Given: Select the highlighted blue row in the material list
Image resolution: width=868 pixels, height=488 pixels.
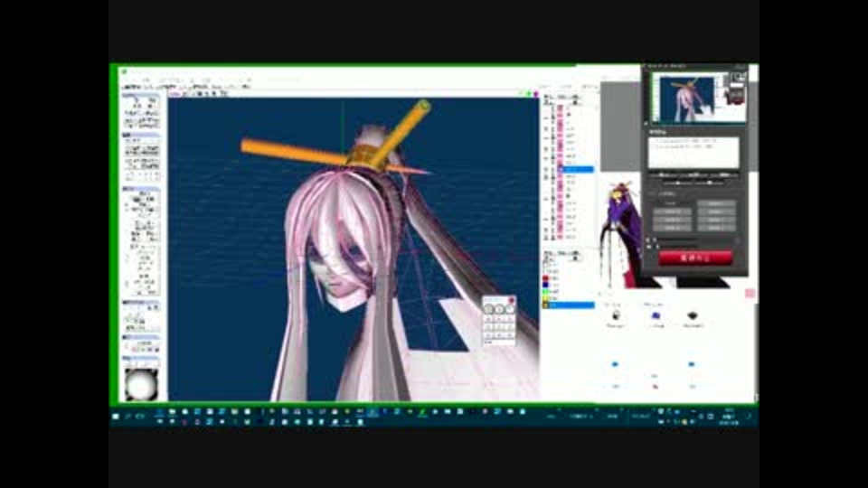Looking at the screenshot, I should (569, 305).
